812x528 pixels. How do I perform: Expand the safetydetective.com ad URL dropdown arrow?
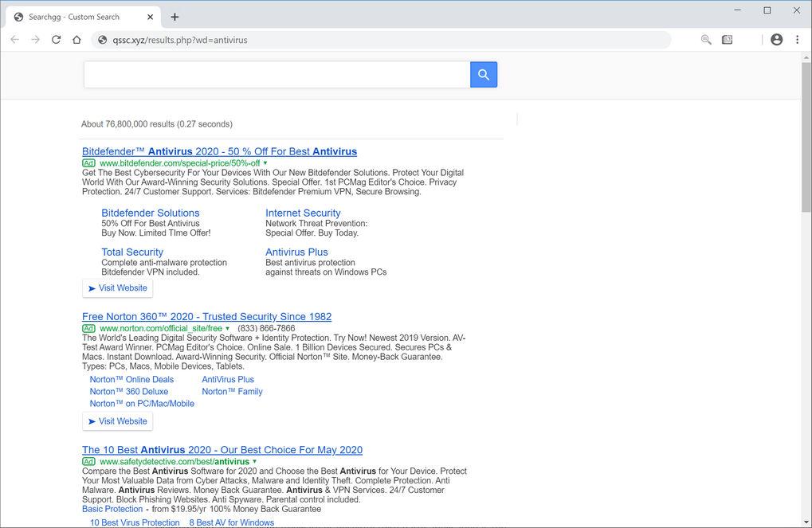point(255,462)
